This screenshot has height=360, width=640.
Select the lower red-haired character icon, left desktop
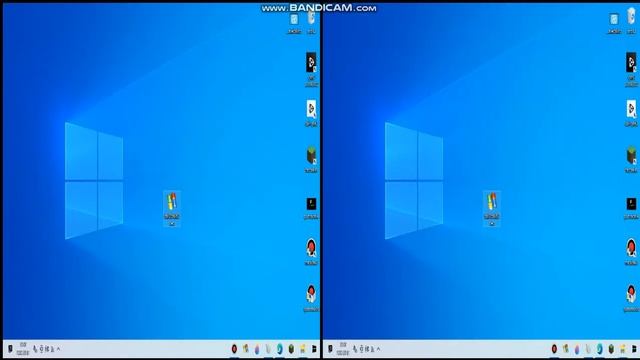311,294
